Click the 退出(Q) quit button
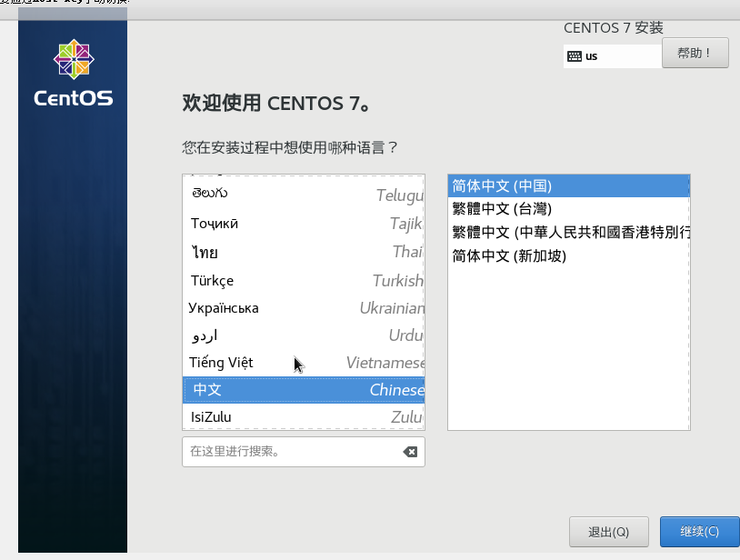Image resolution: width=740 pixels, height=560 pixels. point(609,532)
